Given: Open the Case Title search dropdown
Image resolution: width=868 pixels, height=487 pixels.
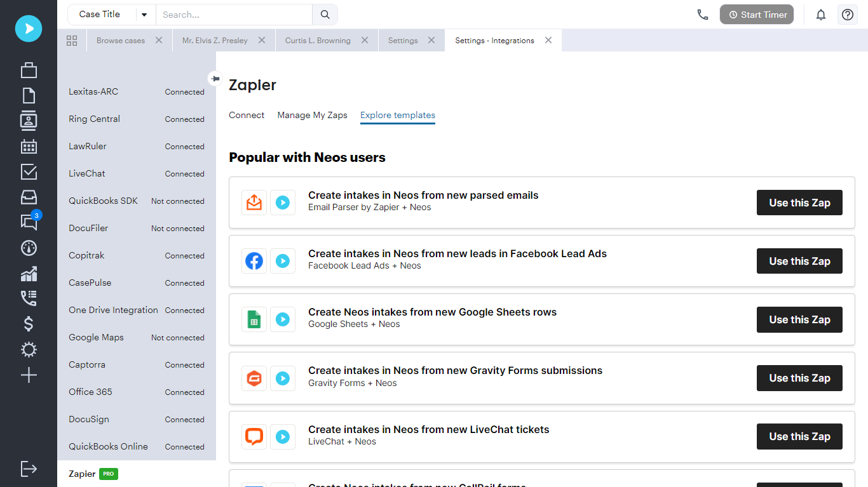Looking at the screenshot, I should tap(111, 15).
